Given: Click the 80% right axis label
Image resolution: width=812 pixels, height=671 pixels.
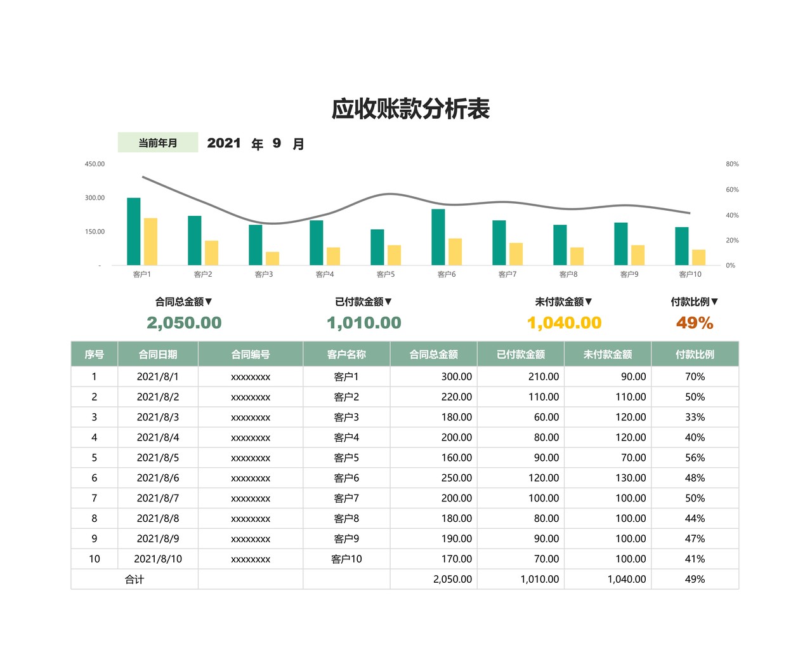Looking at the screenshot, I should pos(731,163).
